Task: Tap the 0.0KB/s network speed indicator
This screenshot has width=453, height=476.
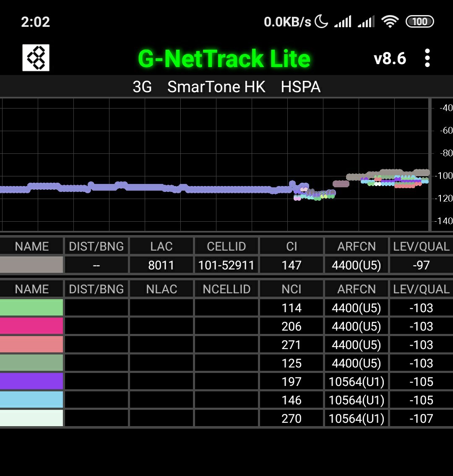Action: (287, 22)
